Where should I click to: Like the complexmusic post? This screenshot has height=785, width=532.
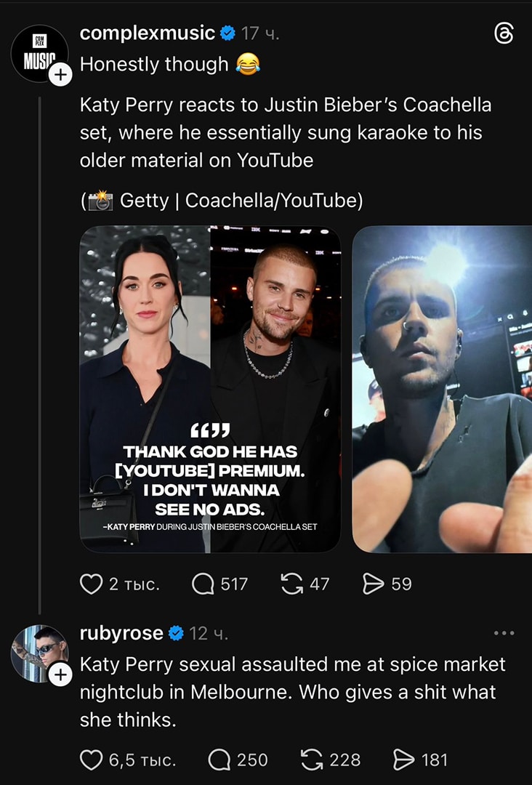(91, 584)
